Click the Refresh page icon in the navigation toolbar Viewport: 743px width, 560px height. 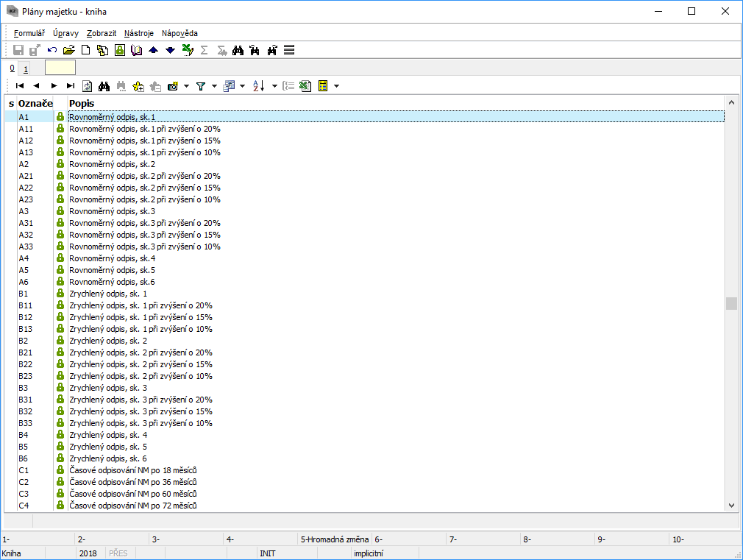[88, 86]
